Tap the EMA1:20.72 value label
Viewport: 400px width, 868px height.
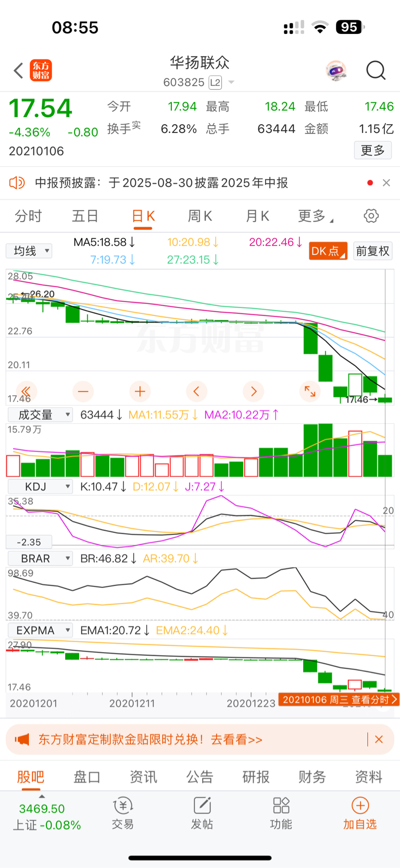(115, 631)
